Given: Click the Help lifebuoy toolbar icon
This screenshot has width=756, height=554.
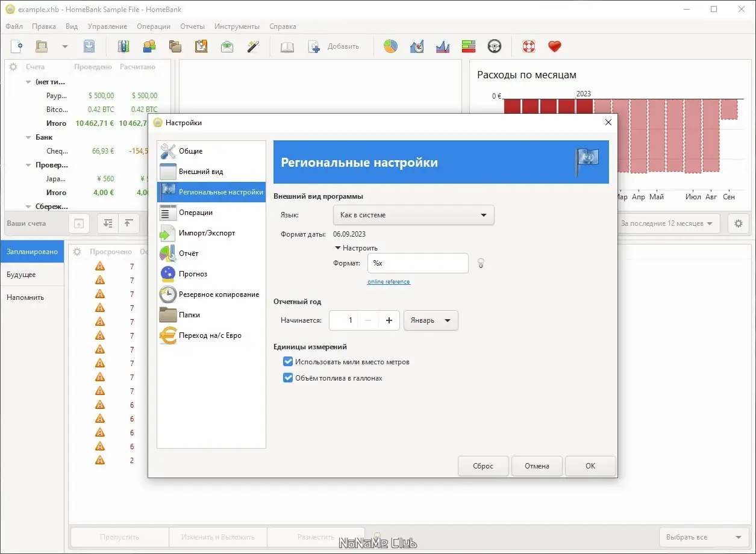Looking at the screenshot, I should [529, 46].
